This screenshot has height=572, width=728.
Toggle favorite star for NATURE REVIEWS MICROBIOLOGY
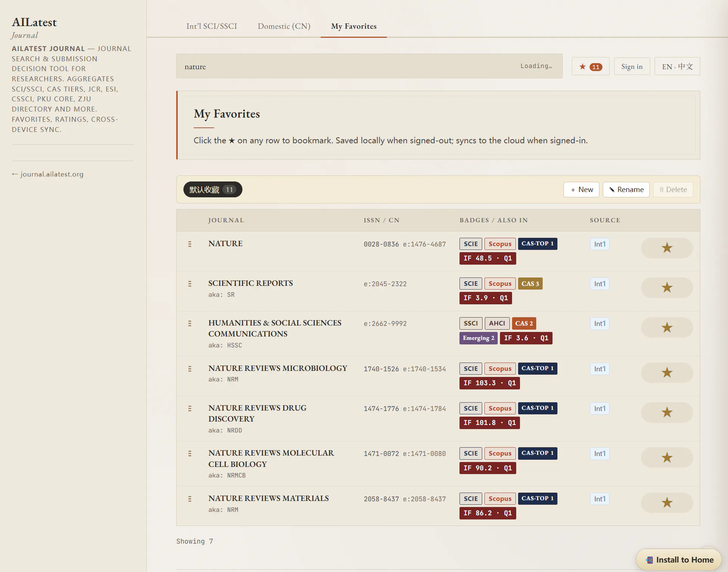coord(667,372)
